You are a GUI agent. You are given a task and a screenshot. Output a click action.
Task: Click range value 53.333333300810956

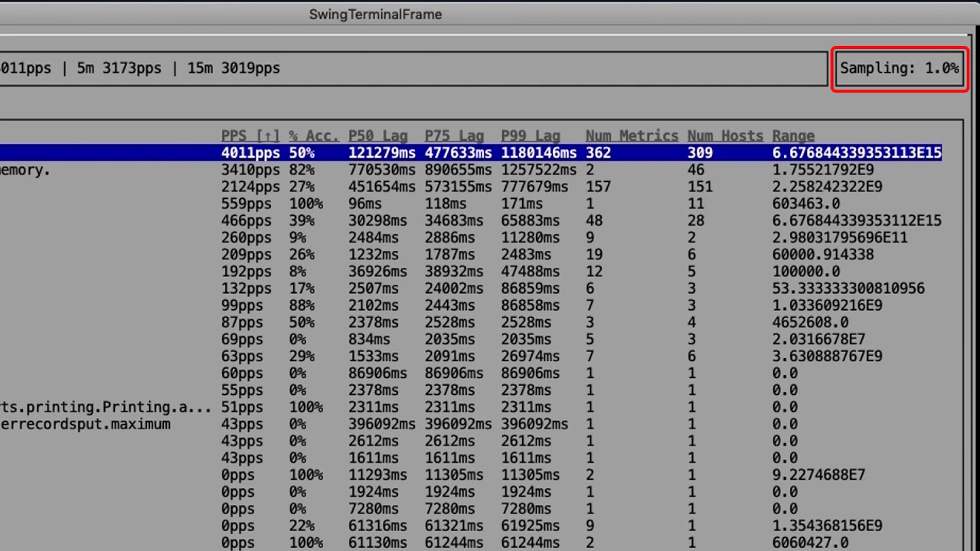pos(848,289)
